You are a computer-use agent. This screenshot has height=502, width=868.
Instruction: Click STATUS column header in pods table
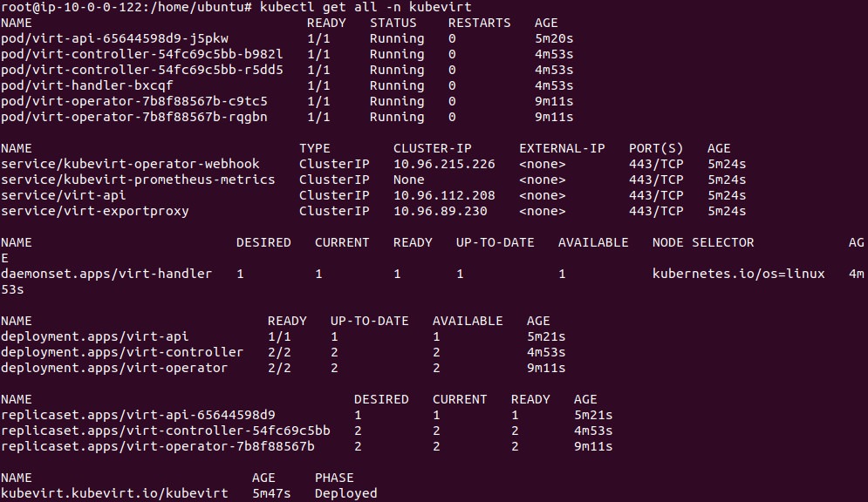coord(393,24)
